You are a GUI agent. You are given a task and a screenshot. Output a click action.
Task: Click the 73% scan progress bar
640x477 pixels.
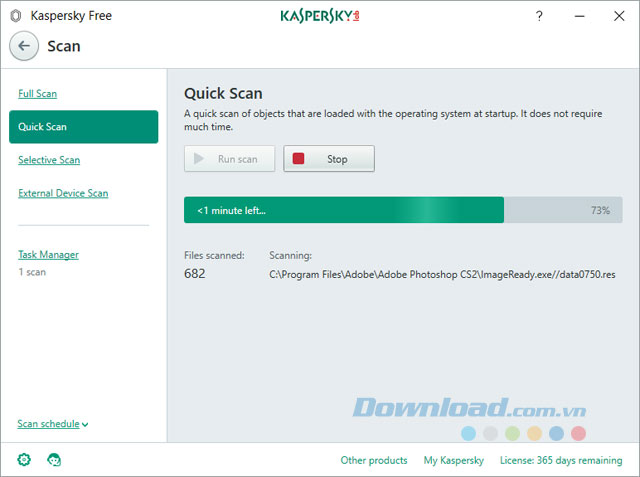[x=402, y=210]
